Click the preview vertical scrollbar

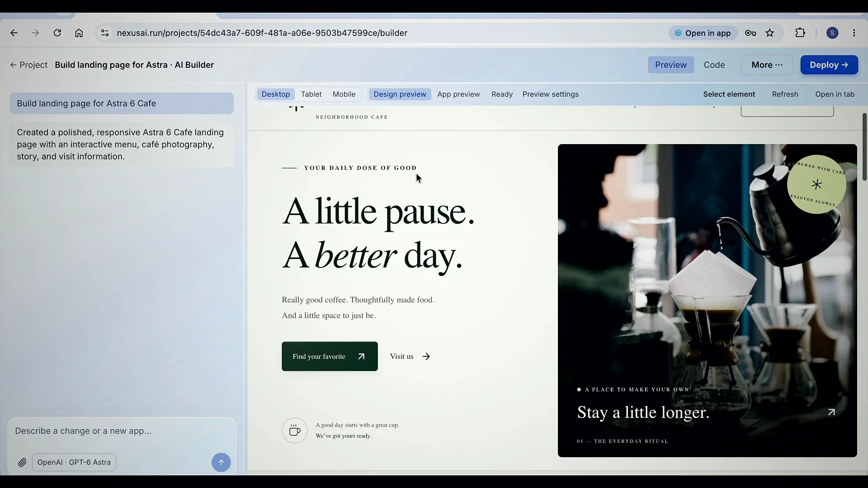coord(864,147)
